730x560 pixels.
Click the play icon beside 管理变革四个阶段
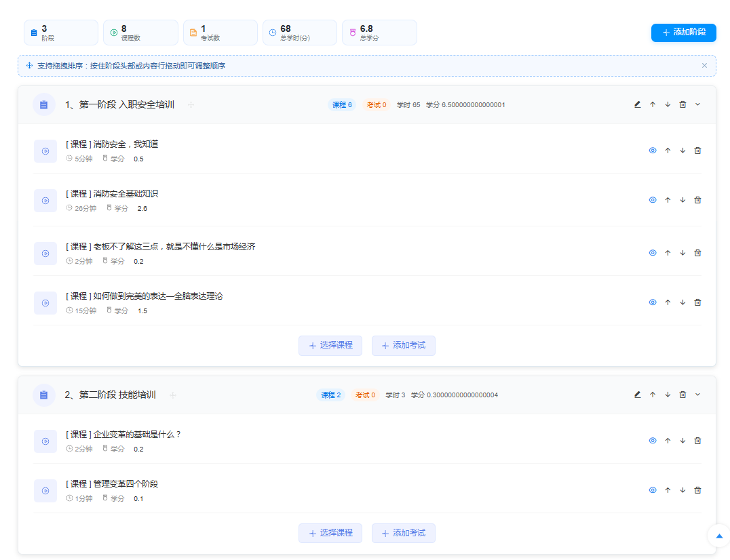45,490
